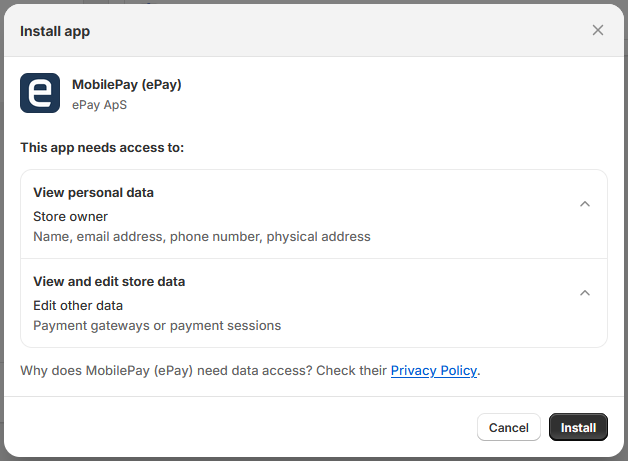Collapse the View personal data section
Image resolution: width=628 pixels, height=461 pixels.
(585, 204)
